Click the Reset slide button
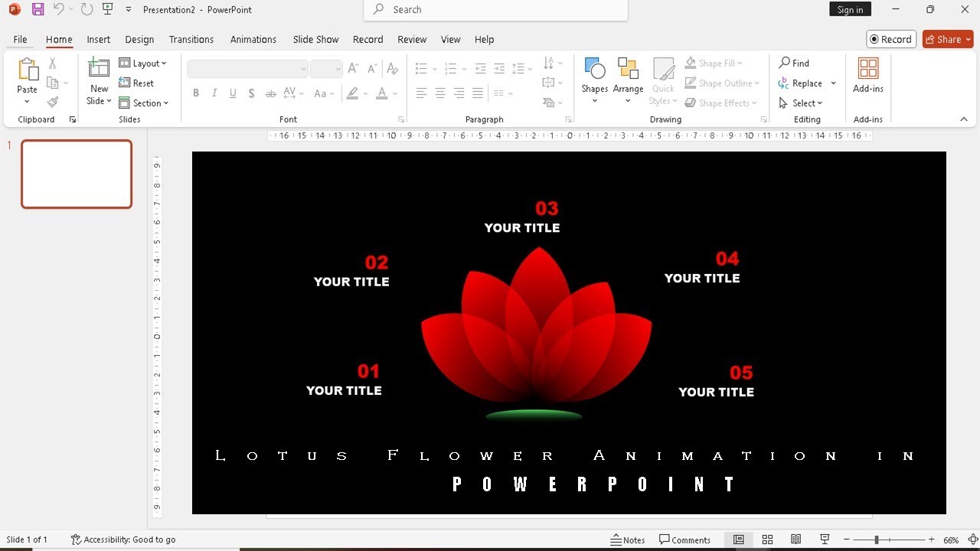 click(136, 83)
